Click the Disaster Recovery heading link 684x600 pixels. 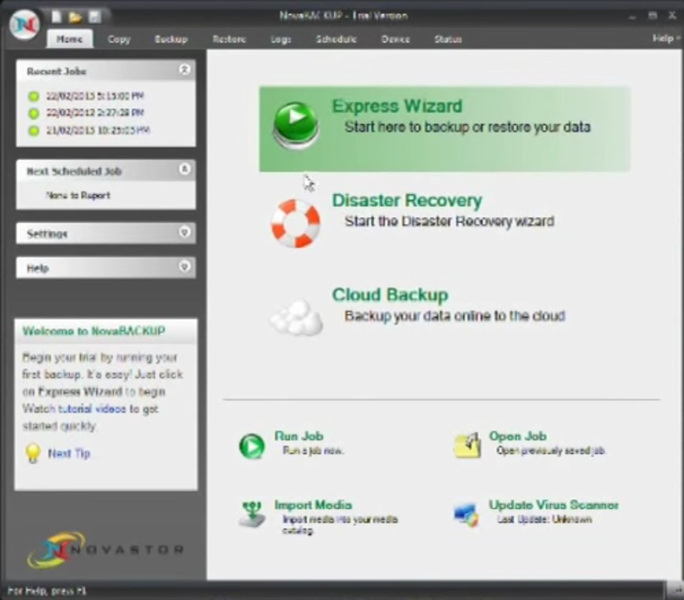coord(407,200)
